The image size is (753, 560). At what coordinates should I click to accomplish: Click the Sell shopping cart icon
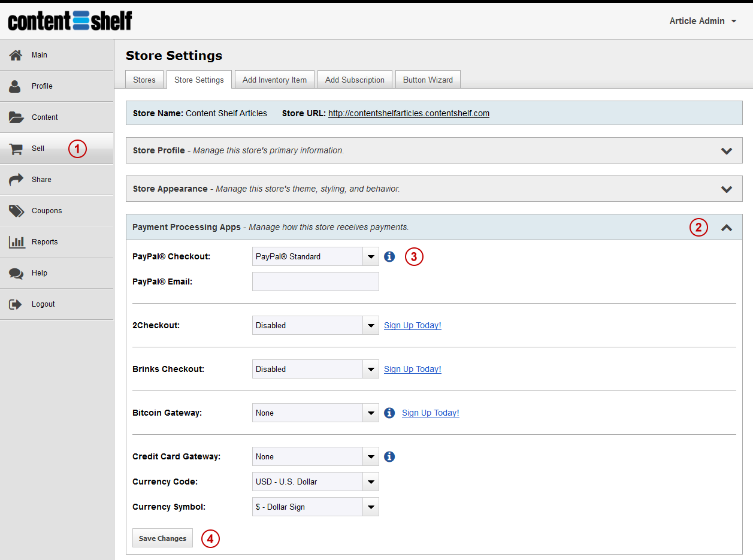point(16,149)
